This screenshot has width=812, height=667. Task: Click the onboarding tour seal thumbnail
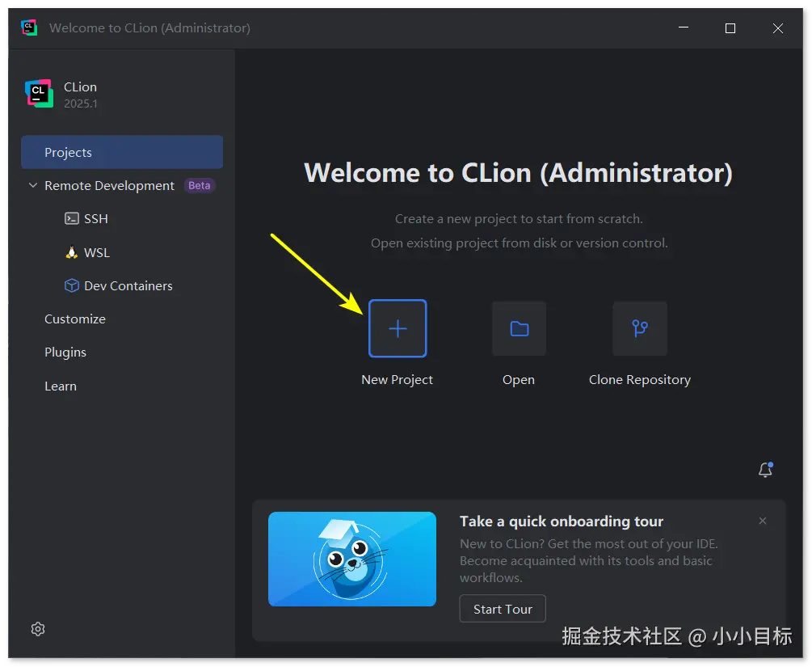coord(352,559)
